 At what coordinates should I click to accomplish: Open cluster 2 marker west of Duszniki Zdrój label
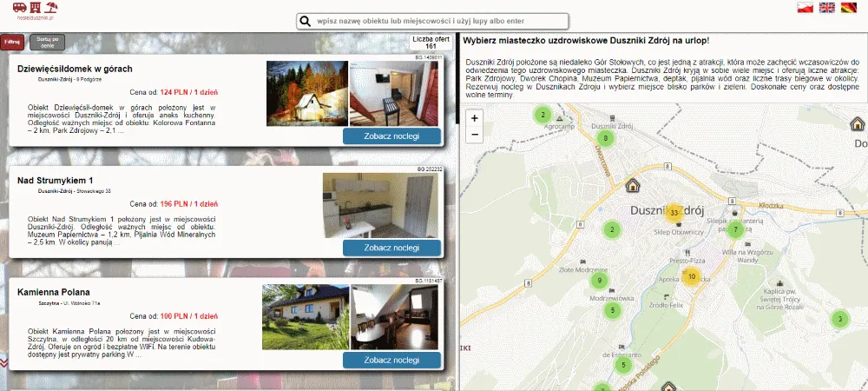coord(612,229)
